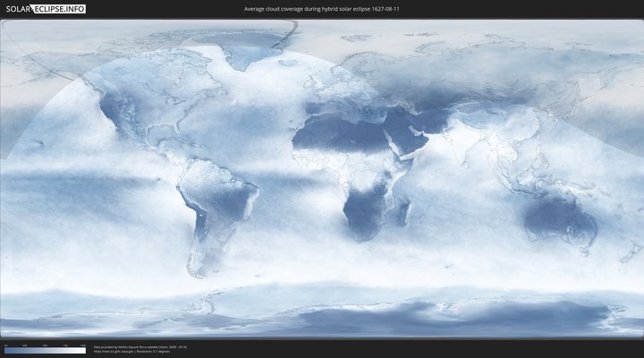Click the NASA Aqua & Terra data credit
This screenshot has width=644, height=358.
(x=140, y=345)
